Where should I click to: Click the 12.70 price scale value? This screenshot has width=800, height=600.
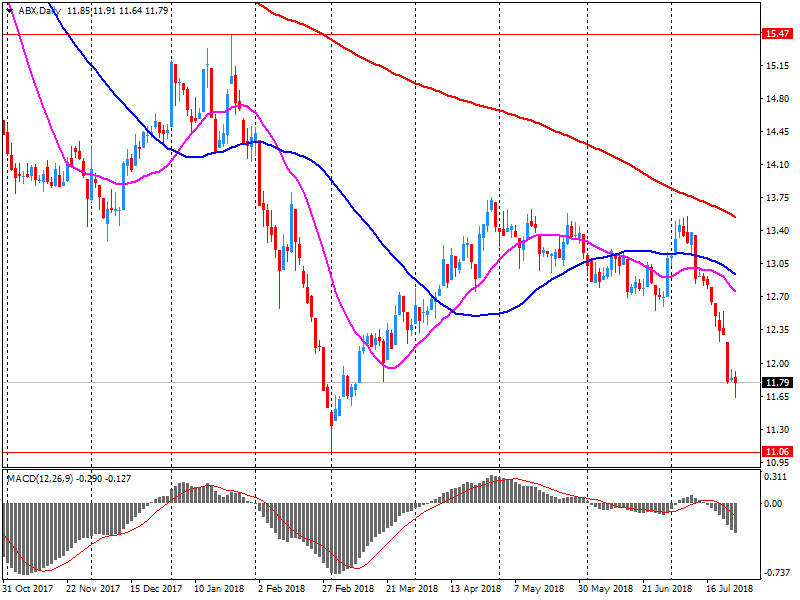pos(777,296)
